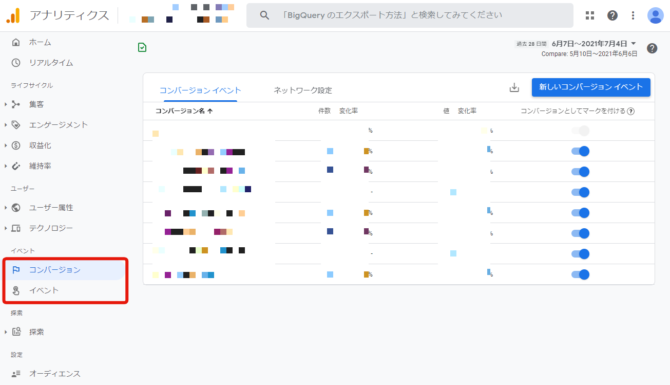Click the BigQuery search input field

[x=409, y=15]
